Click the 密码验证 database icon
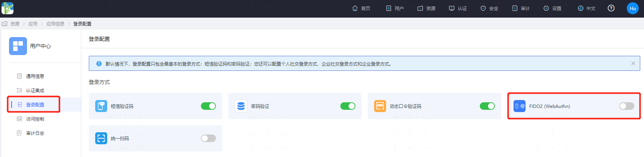 tap(241, 106)
